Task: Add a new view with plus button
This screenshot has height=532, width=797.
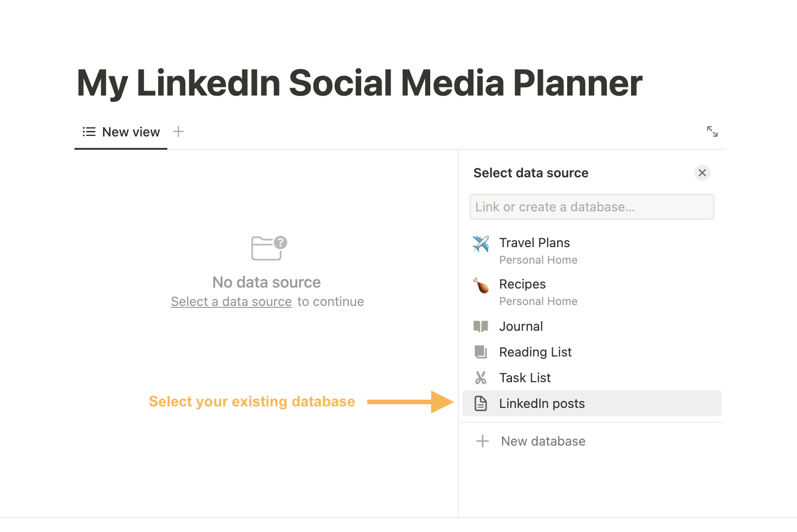Action: pos(178,132)
